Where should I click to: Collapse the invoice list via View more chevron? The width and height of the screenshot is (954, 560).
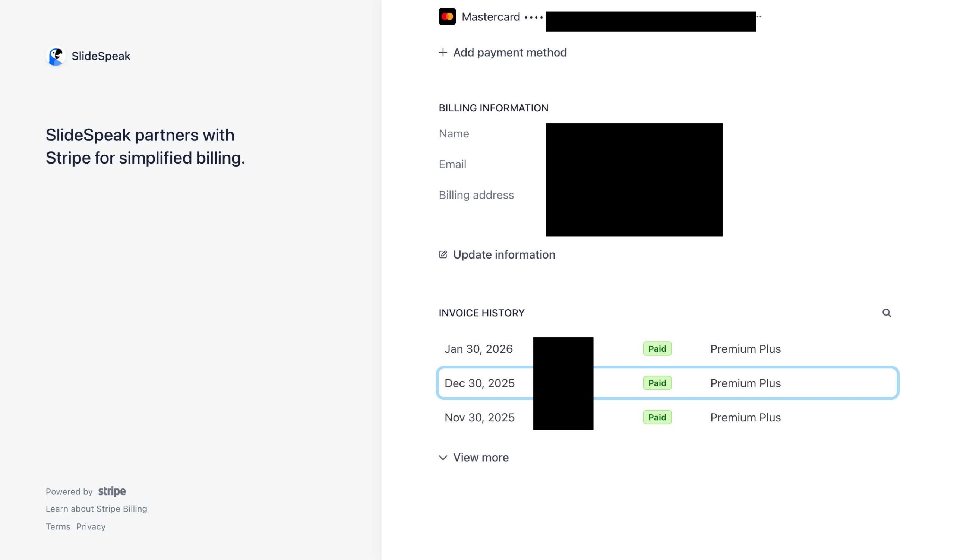pos(442,458)
